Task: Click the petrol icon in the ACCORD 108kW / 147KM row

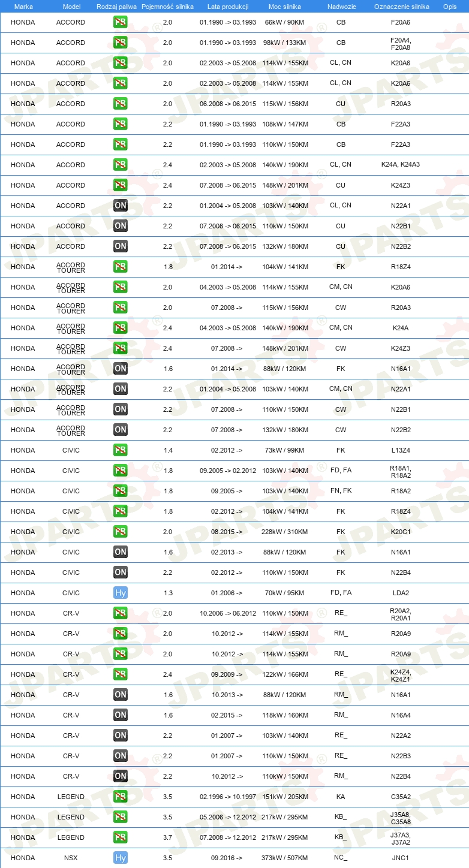Action: point(121,124)
